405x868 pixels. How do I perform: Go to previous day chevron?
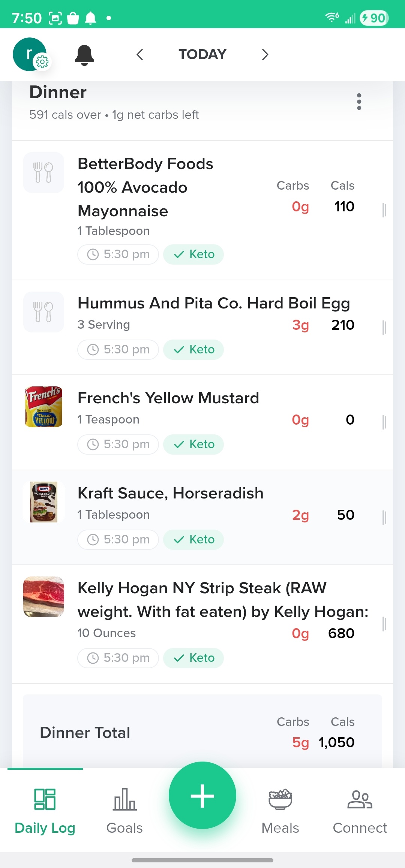[140, 55]
